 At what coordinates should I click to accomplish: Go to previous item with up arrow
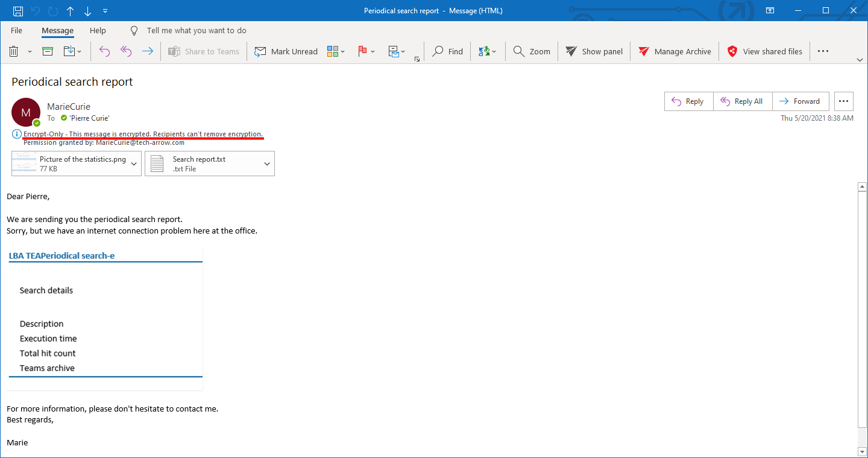point(71,11)
